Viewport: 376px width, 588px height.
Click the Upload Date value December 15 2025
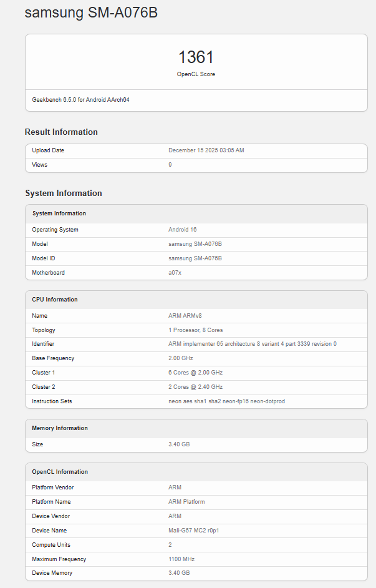tap(206, 150)
